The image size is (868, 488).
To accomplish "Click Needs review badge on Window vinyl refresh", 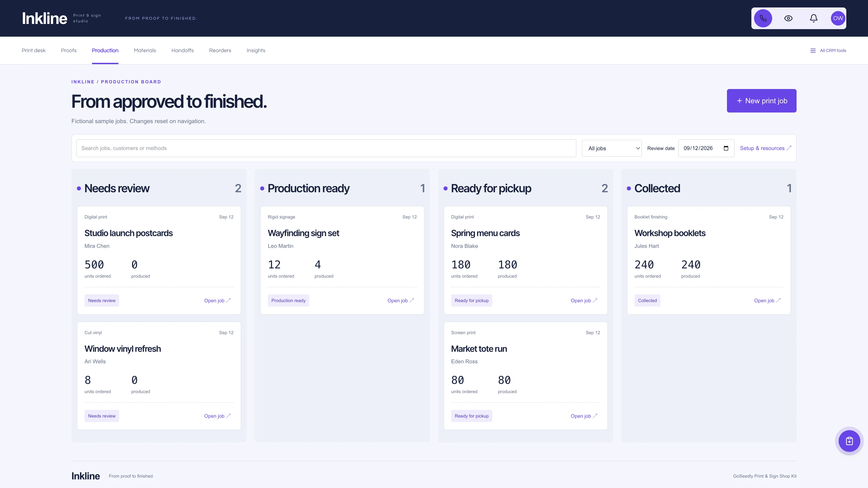I will [102, 416].
